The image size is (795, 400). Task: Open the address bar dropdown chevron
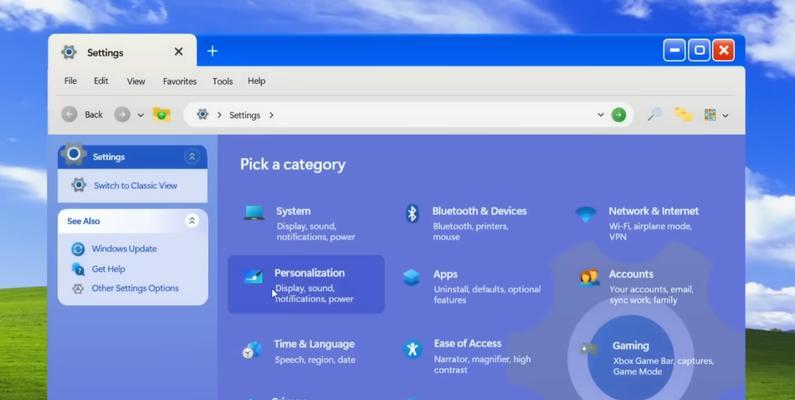600,115
